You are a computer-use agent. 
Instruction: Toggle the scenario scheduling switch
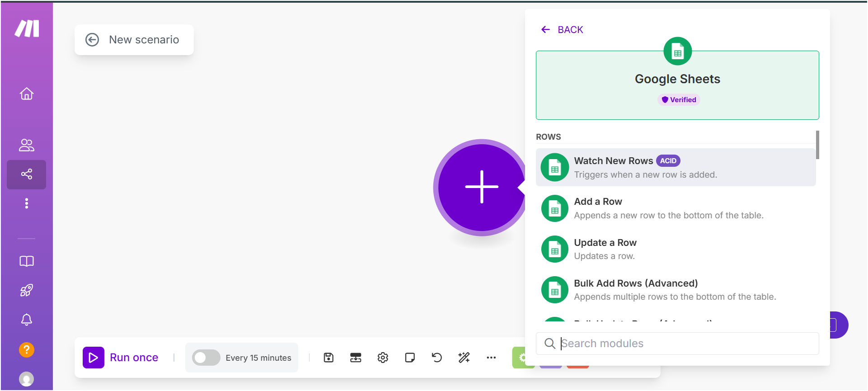pos(206,358)
